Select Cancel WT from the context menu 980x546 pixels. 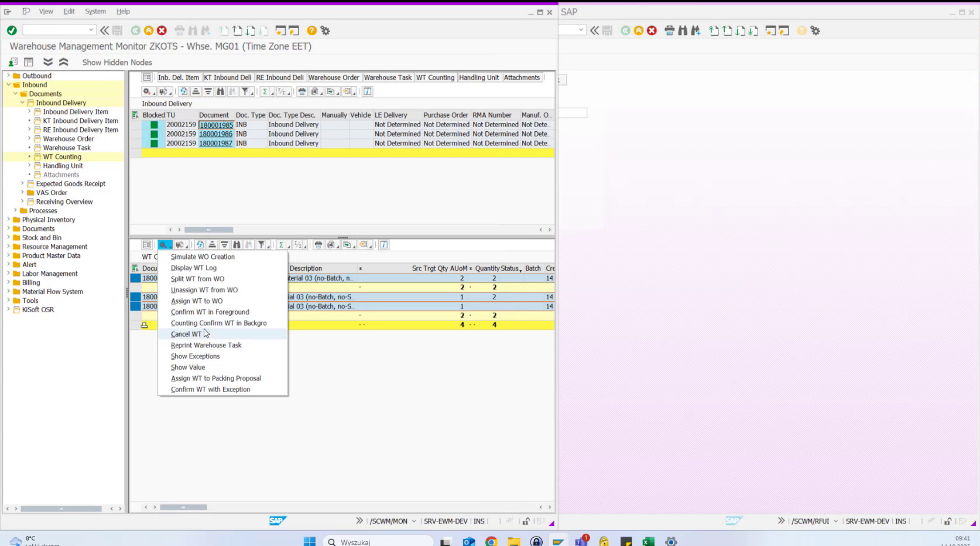pos(186,334)
